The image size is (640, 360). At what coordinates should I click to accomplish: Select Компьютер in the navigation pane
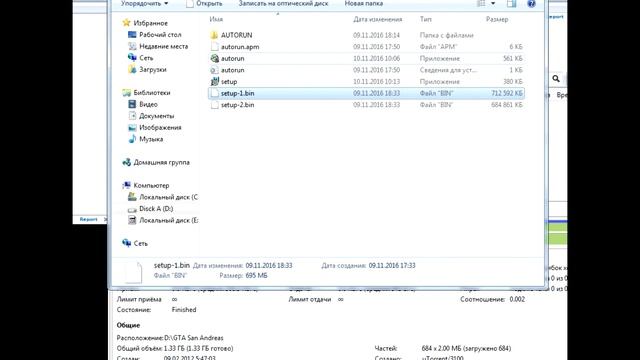pyautogui.click(x=151, y=185)
